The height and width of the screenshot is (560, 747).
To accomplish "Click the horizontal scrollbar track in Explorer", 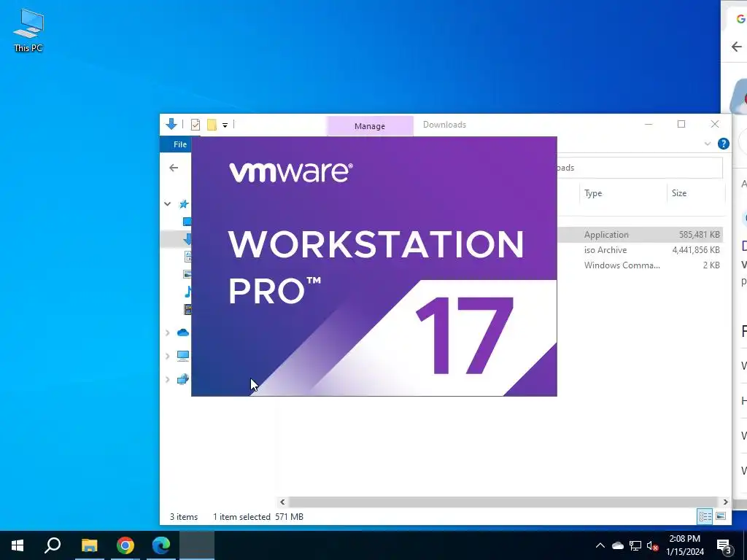I will (503, 502).
